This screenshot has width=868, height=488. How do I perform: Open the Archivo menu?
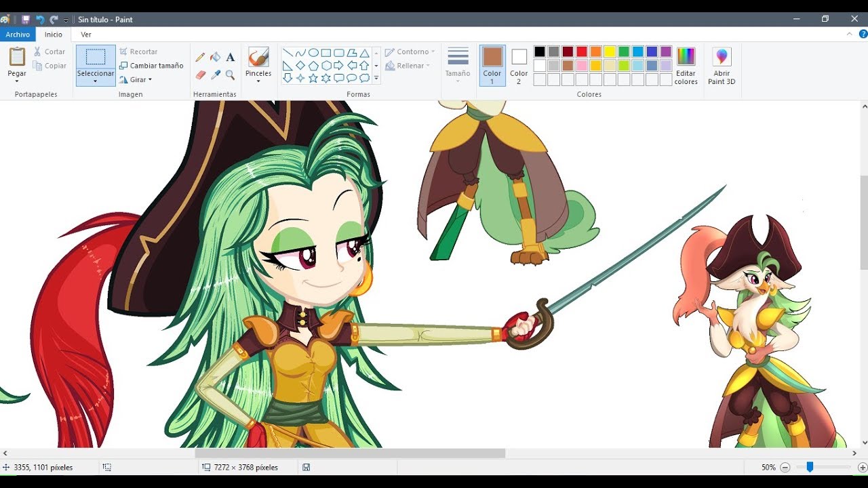tap(18, 35)
